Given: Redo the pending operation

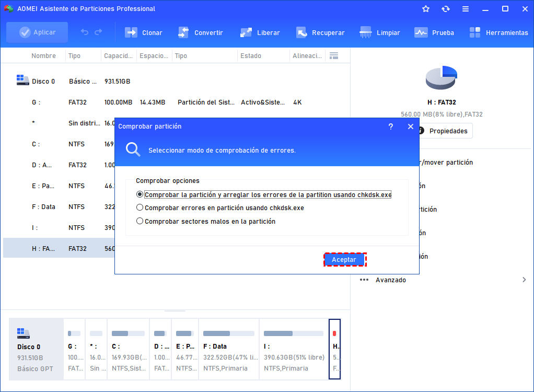Looking at the screenshot, I should click(98, 32).
